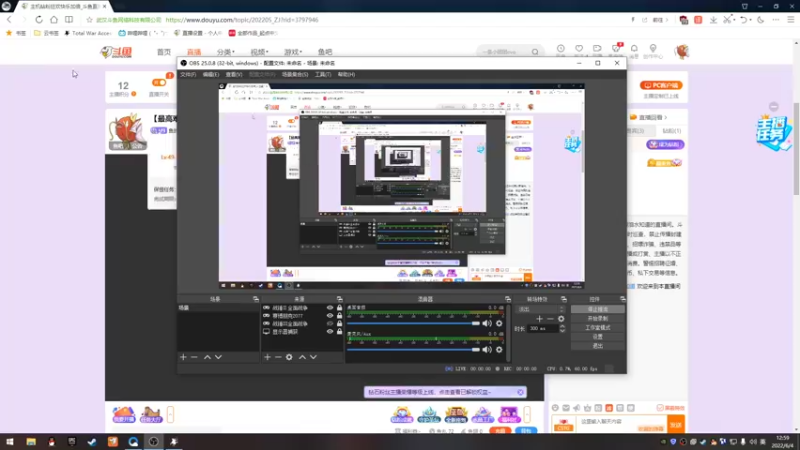The width and height of the screenshot is (800, 450).
Task: Add a scene transition with plus icon
Action: pos(539,319)
